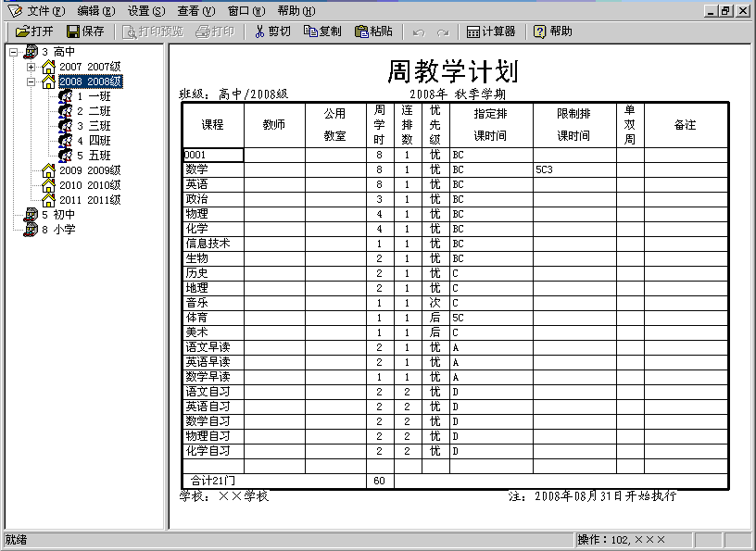
Task: Collapse the 3 高中 root node
Action: (13, 52)
